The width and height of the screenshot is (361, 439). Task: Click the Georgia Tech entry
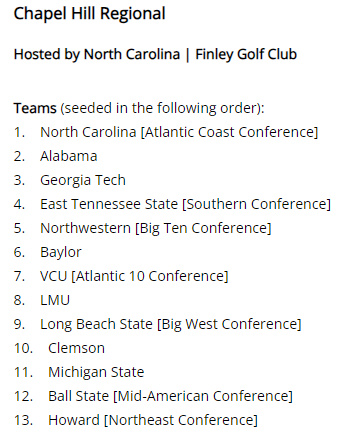tap(83, 180)
